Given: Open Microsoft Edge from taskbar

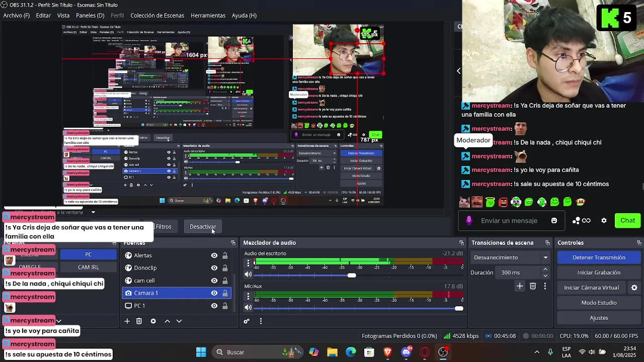Looking at the screenshot, I should click(x=351, y=352).
